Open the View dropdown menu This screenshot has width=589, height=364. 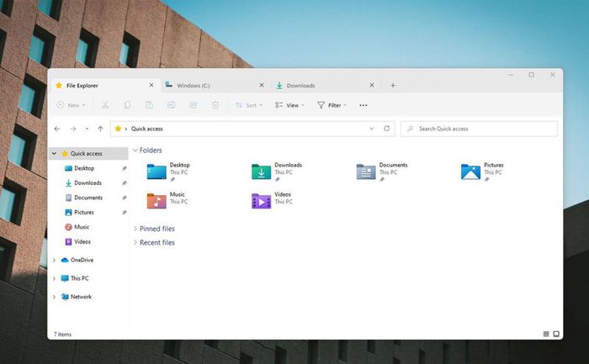pyautogui.click(x=289, y=105)
